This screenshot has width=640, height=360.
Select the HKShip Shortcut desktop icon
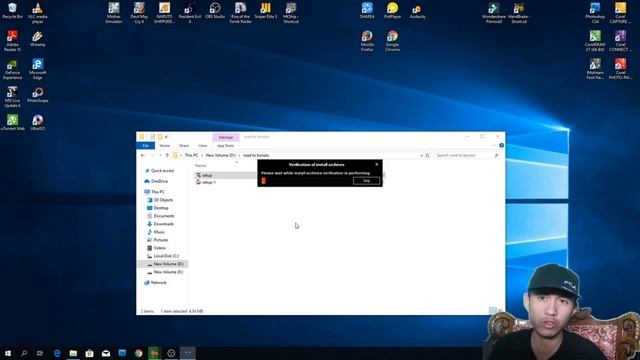click(291, 12)
